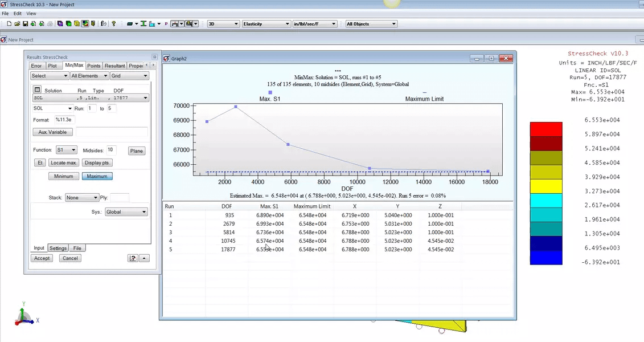Screen dimensions: 644x342
Task: Click the red solver icon in the toolbar
Action: [175, 24]
